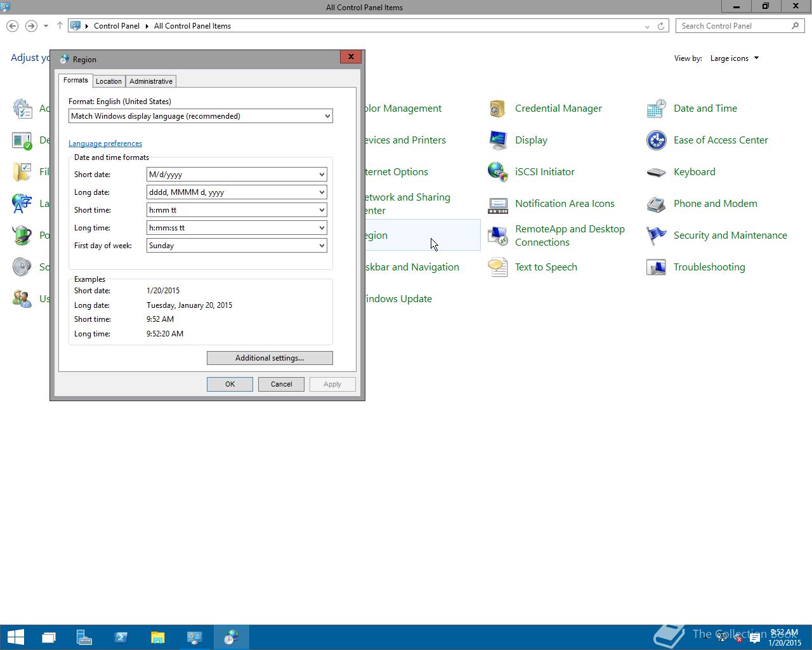The image size is (812, 650).
Task: Open the Text to Speech icon
Action: point(498,267)
